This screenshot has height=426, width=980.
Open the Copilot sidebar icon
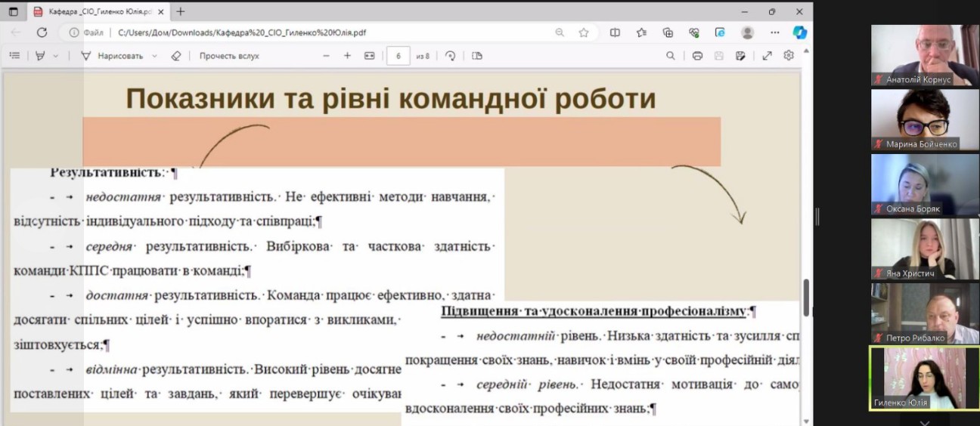tap(799, 32)
